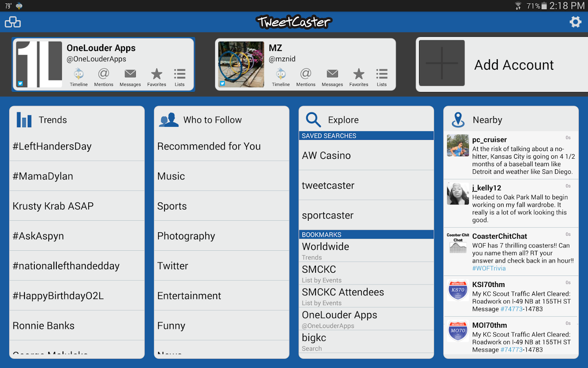
Task: Open j_kelly12 tweet about Oak Park Mall
Action: pyautogui.click(x=511, y=204)
